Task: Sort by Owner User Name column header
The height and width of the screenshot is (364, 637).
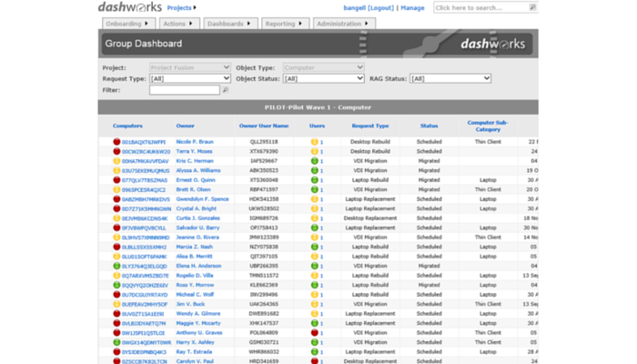Action: [x=264, y=126]
